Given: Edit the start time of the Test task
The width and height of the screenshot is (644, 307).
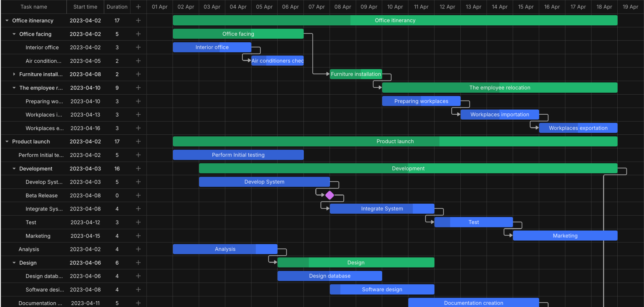Looking at the screenshot, I should point(85,222).
